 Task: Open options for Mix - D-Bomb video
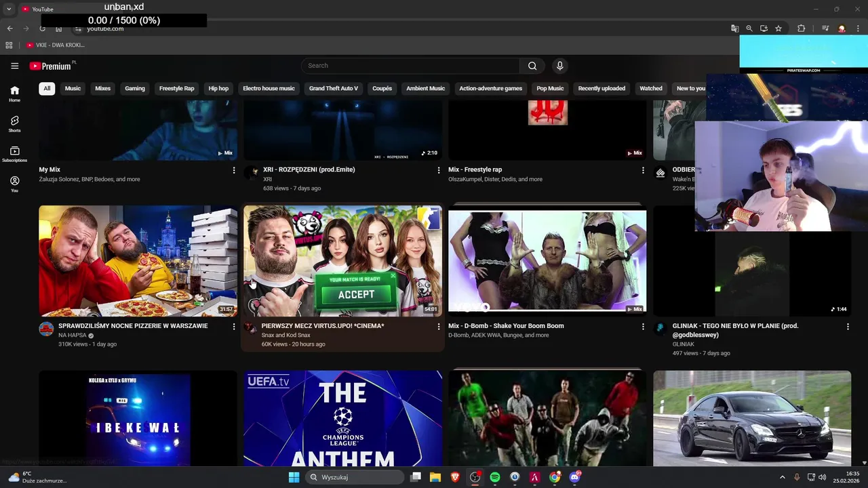pos(643,327)
